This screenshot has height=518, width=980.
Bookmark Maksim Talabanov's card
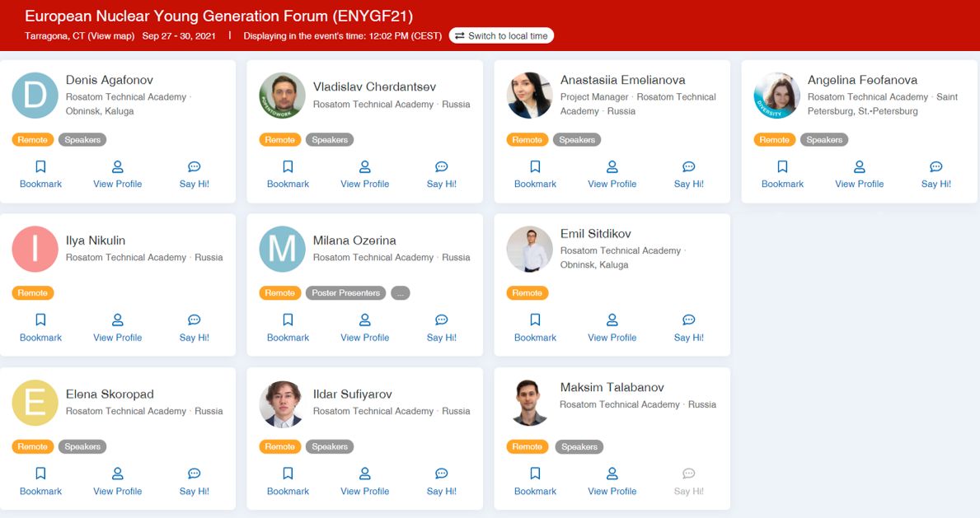pos(535,482)
